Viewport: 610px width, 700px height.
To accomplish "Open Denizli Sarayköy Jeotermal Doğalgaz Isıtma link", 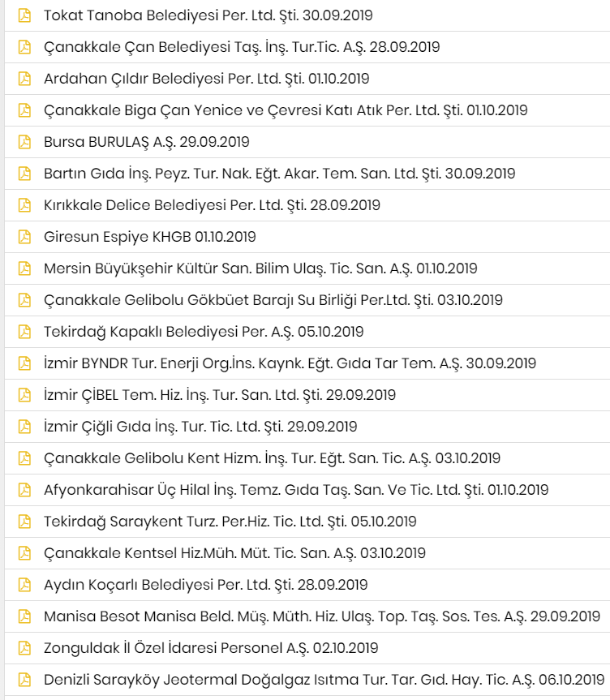I will click(324, 680).
